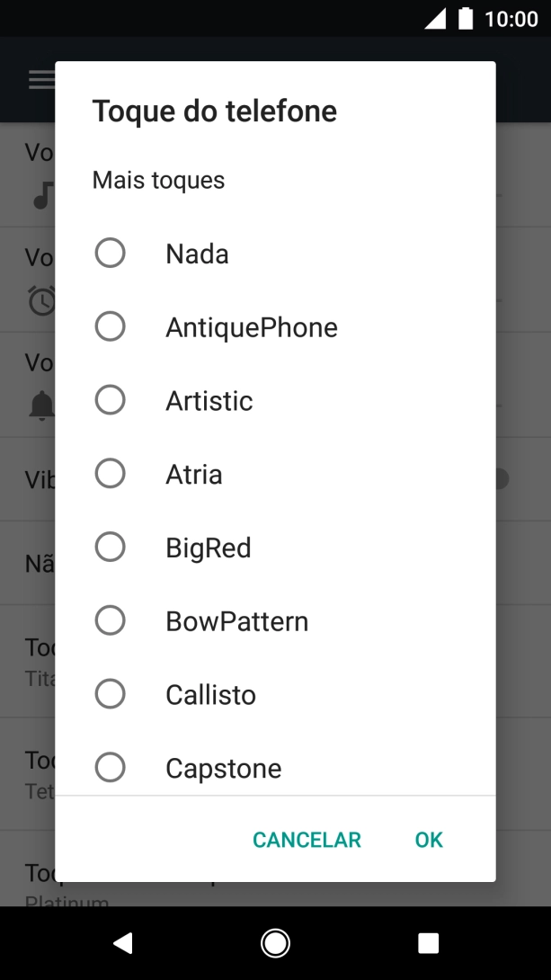The width and height of the screenshot is (551, 980).
Task: Choose the Callisto ringtone
Action: pyautogui.click(x=110, y=693)
